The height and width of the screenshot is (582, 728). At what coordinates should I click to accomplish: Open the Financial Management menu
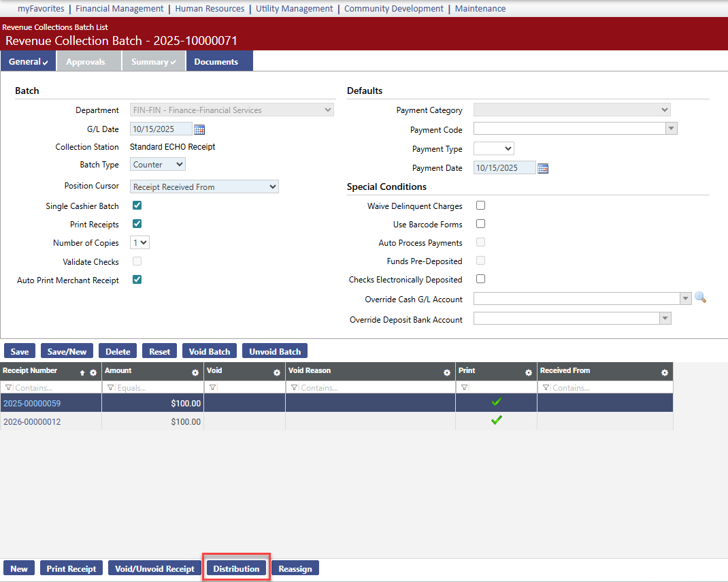(119, 9)
